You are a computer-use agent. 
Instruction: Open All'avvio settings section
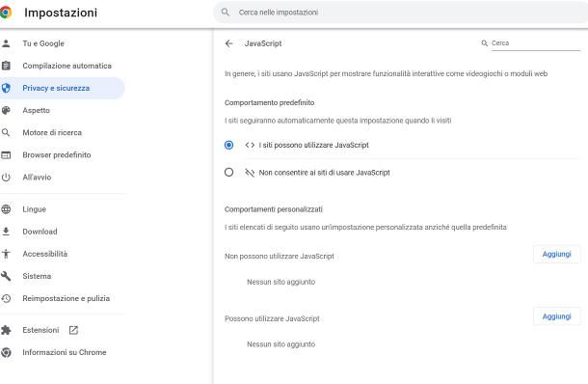pos(62,178)
